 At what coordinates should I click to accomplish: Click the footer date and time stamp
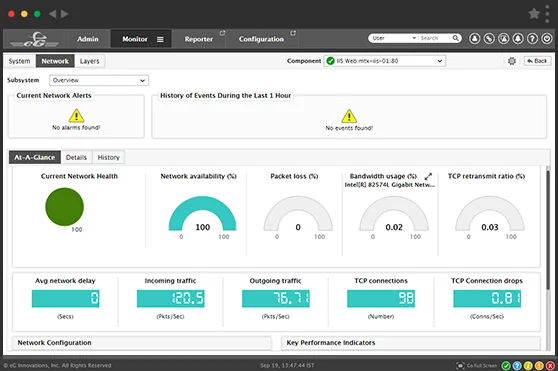point(287,365)
